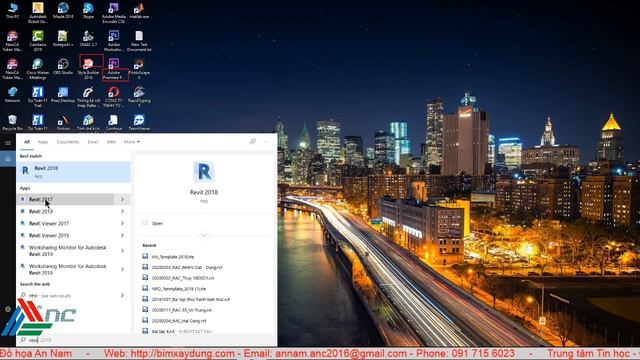This screenshot has height=360, width=640.
Task: Expand arrow next to Revit Viewer 2017
Action: [122, 223]
